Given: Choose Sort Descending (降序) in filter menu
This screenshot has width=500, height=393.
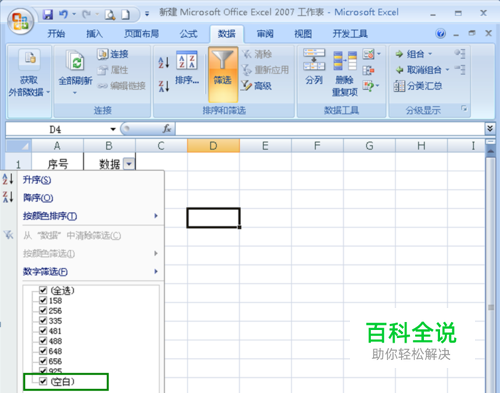Looking at the screenshot, I should click(x=90, y=198).
